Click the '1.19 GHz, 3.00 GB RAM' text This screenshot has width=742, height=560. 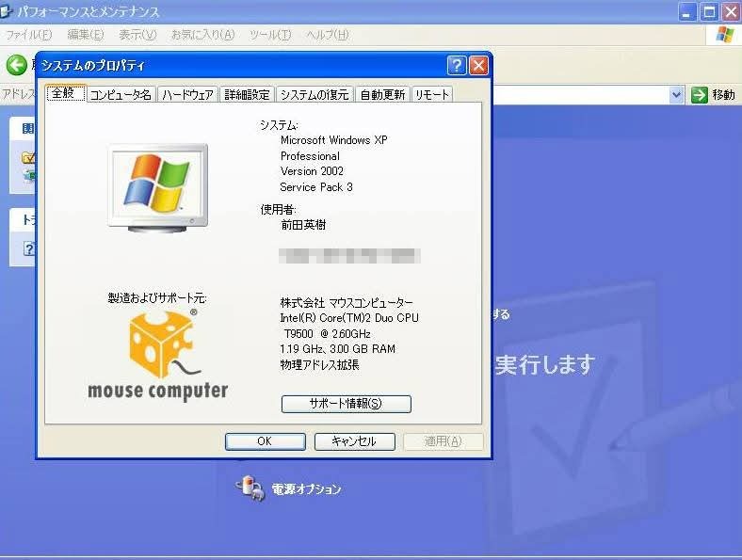tap(337, 349)
